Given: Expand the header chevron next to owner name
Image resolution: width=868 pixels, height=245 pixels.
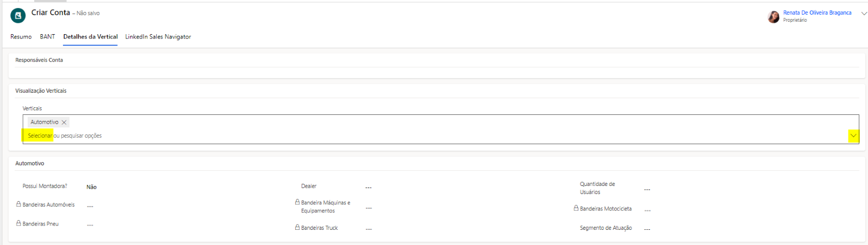Looking at the screenshot, I should pos(864,14).
